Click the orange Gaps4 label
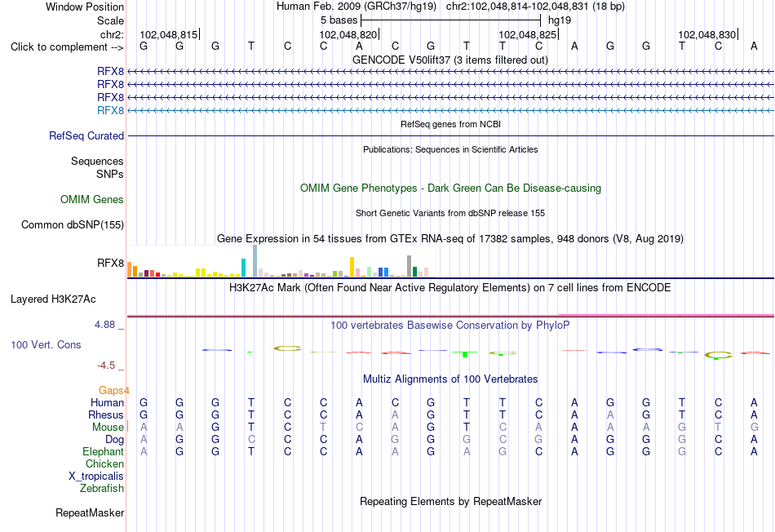 click(x=114, y=391)
